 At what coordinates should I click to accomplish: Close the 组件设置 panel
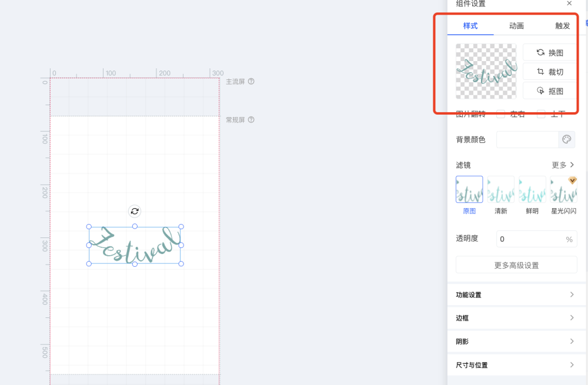[x=569, y=4]
